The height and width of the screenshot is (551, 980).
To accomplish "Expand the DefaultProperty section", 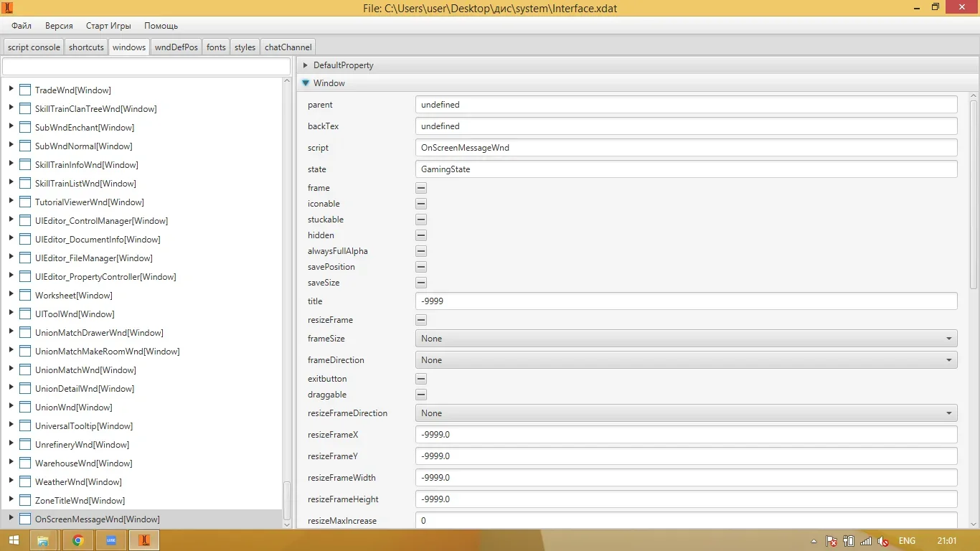I will point(306,65).
